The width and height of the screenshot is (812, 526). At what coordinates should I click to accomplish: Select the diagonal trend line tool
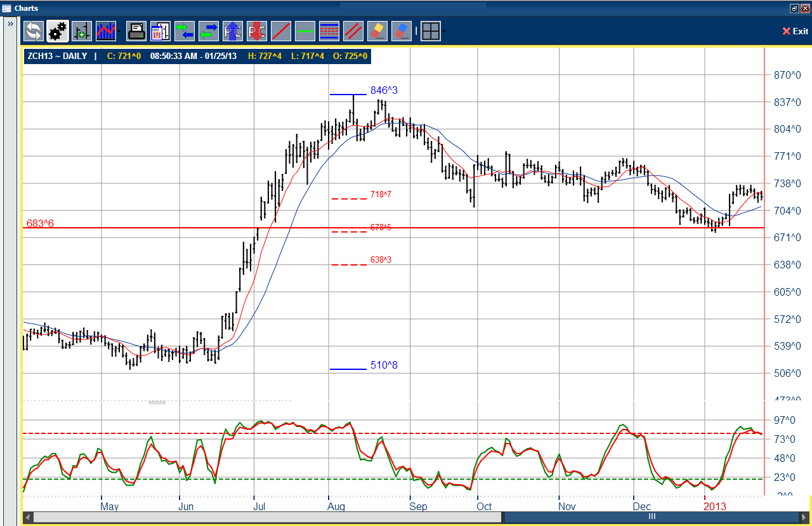coord(281,30)
